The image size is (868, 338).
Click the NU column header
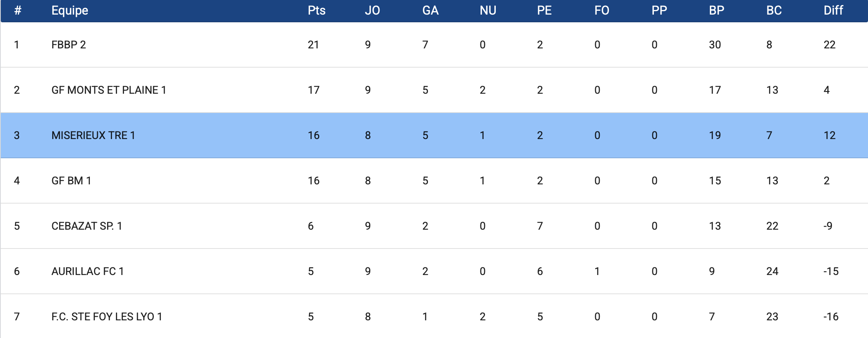coord(488,10)
